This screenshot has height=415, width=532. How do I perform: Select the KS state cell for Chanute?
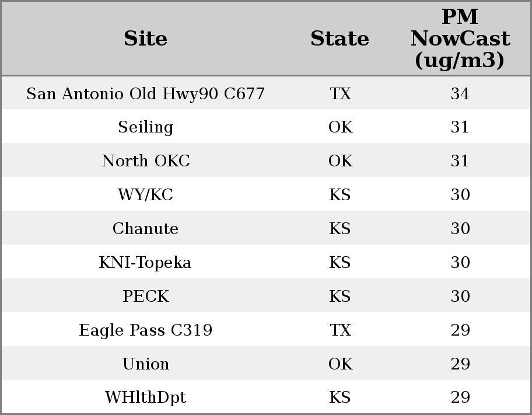pyautogui.click(x=340, y=229)
